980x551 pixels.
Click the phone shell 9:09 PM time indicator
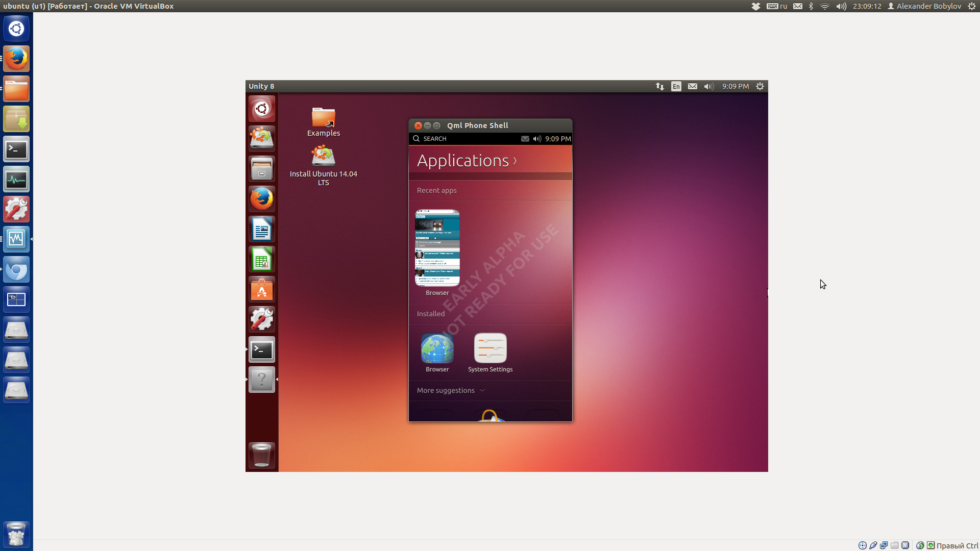pyautogui.click(x=558, y=139)
